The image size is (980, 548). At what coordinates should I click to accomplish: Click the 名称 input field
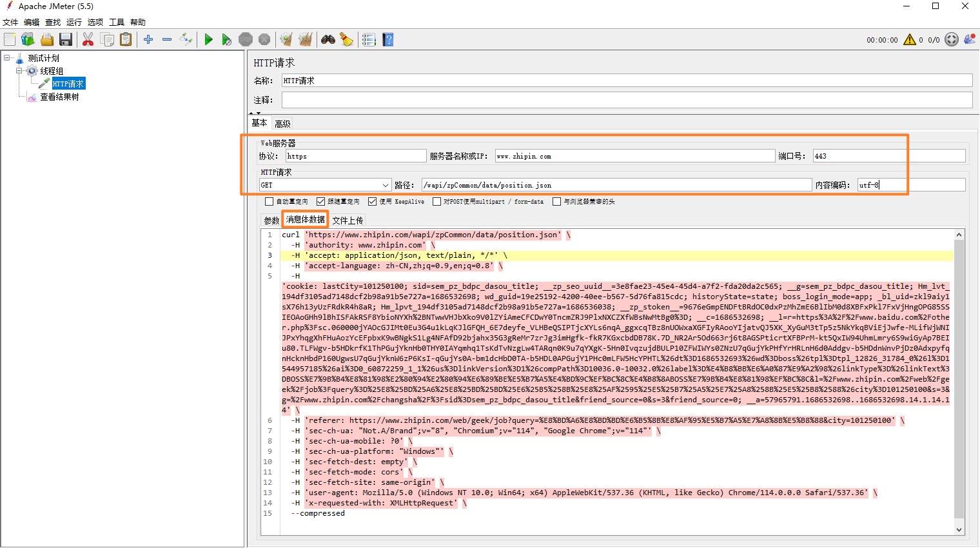coord(627,81)
